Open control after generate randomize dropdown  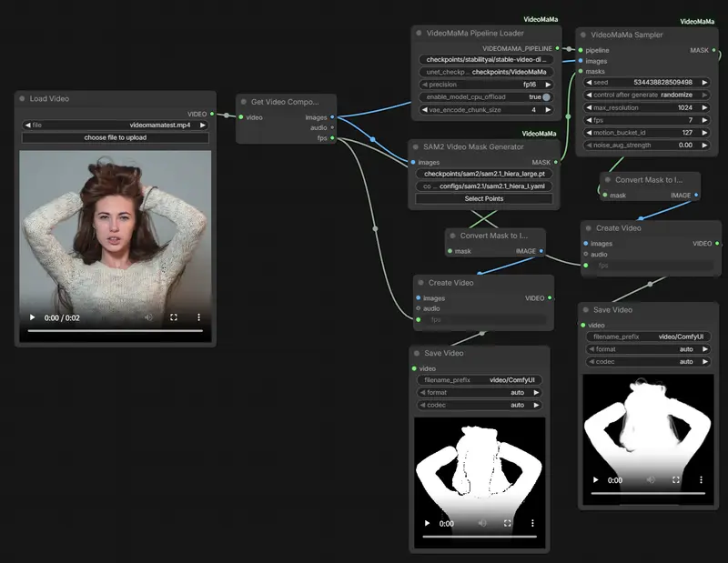pos(646,94)
